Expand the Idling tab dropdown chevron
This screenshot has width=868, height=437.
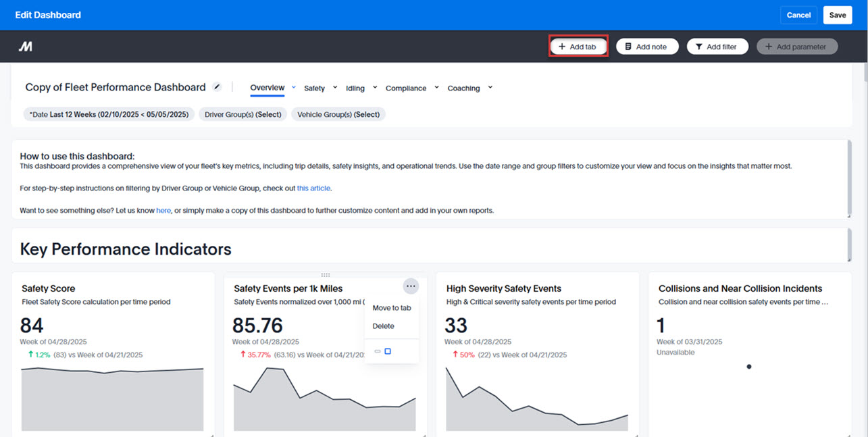tap(375, 87)
